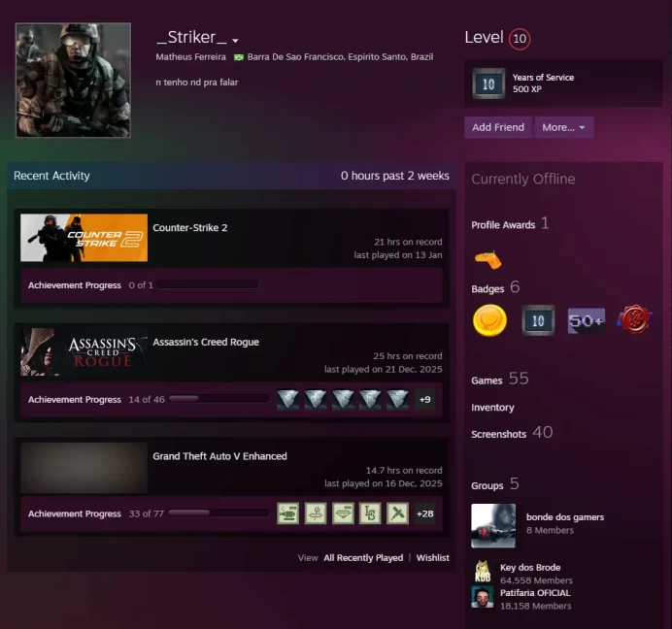Open the _Striker_ profile avatar image
The height and width of the screenshot is (629, 672).
point(73,81)
